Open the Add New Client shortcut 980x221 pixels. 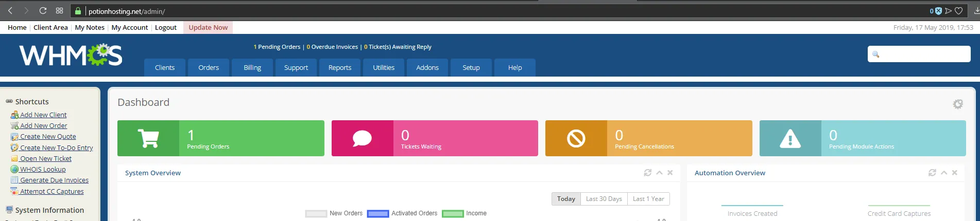[x=43, y=115]
